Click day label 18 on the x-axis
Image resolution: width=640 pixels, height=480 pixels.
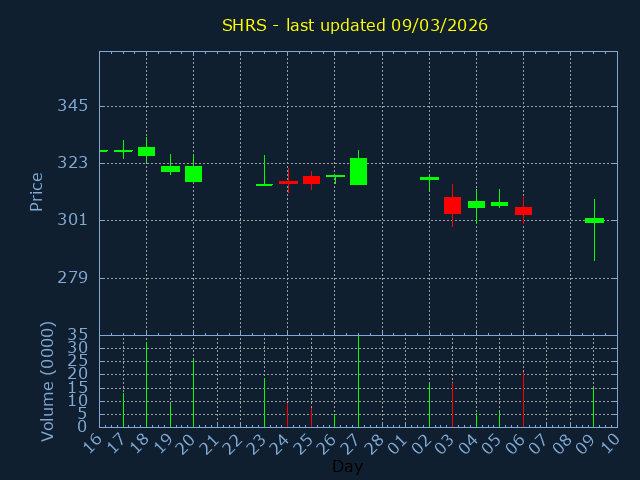tap(140, 444)
